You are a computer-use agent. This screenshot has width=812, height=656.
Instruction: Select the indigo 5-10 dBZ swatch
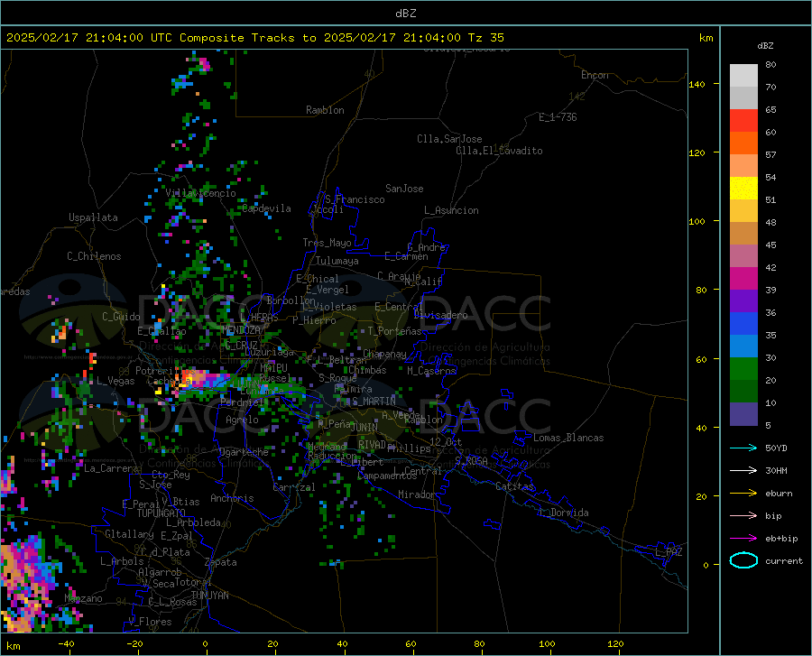(743, 413)
